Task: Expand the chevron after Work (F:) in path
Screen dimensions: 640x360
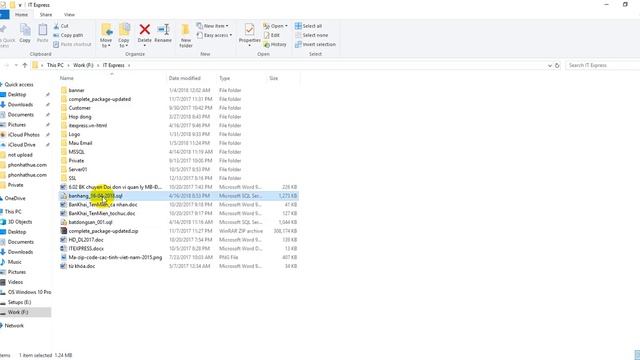Action: pos(98,65)
